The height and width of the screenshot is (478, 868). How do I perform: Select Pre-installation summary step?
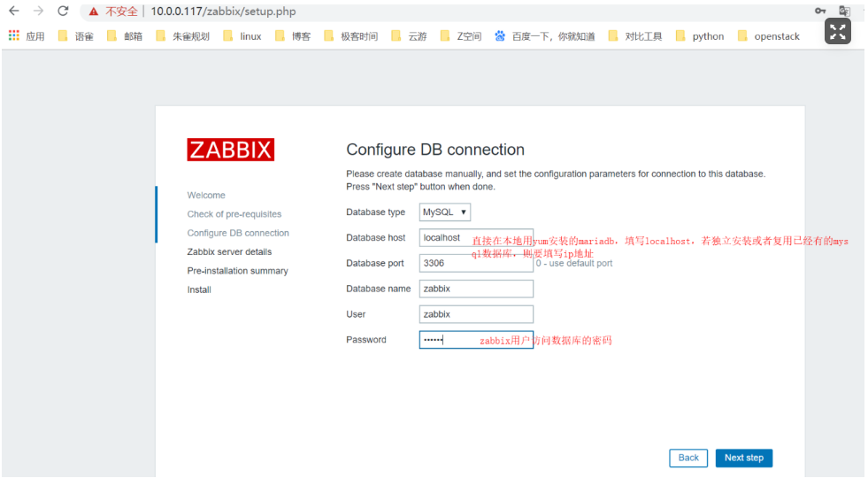237,271
